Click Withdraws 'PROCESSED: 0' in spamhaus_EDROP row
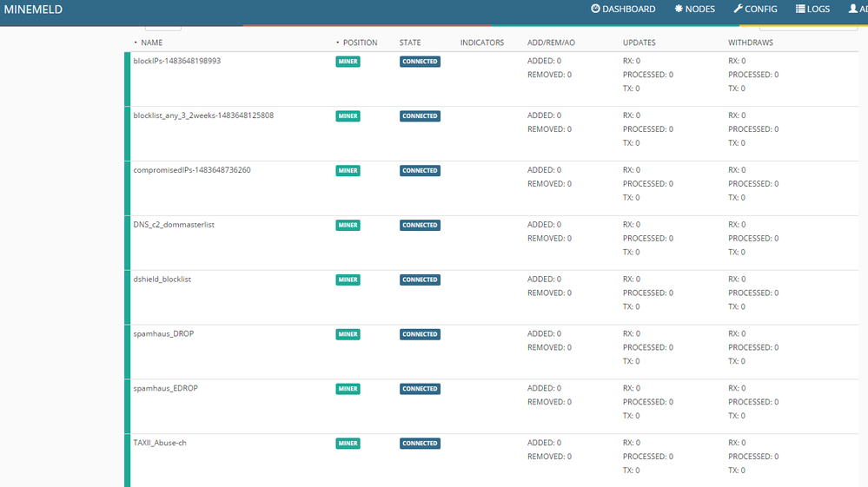Viewport: 868px width, 487px height. coord(753,402)
